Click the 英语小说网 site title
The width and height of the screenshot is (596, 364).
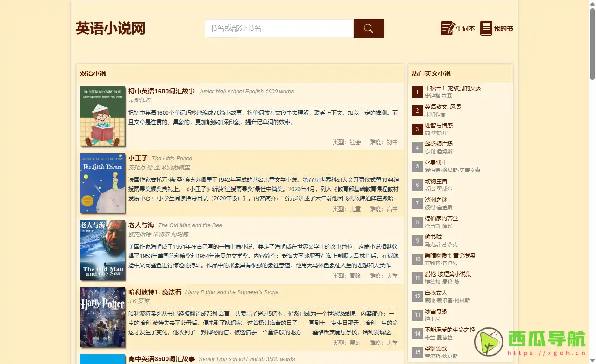coord(110,28)
